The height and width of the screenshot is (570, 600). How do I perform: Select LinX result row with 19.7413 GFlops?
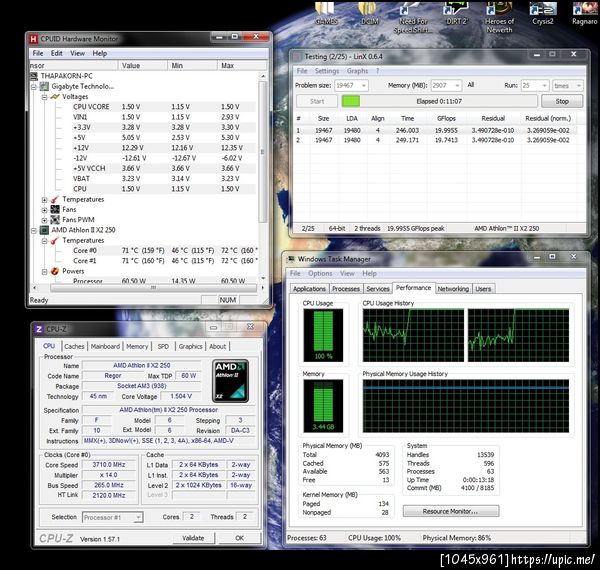coord(436,140)
